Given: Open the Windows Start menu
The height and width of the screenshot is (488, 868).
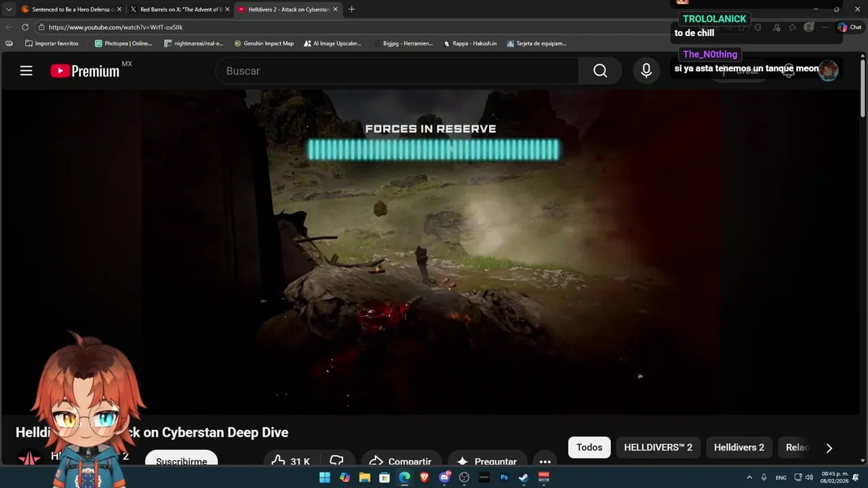Looking at the screenshot, I should click(x=325, y=477).
